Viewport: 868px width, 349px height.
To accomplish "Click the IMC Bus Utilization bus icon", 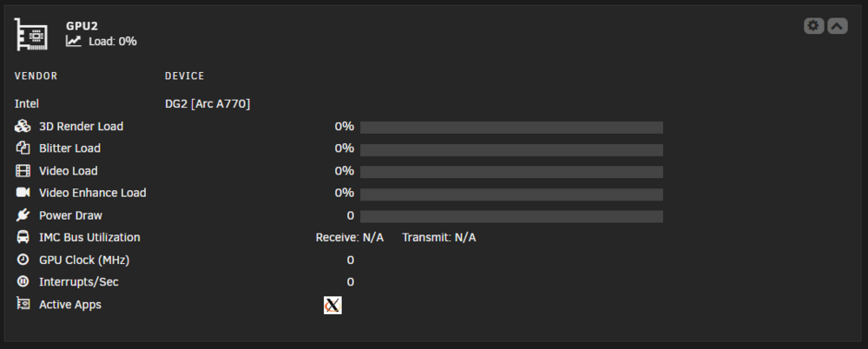I will click(23, 237).
